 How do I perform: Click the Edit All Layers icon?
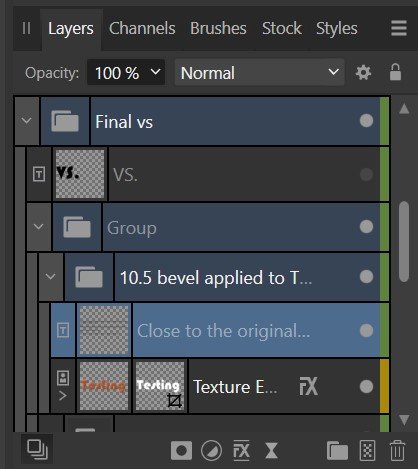tap(37, 449)
